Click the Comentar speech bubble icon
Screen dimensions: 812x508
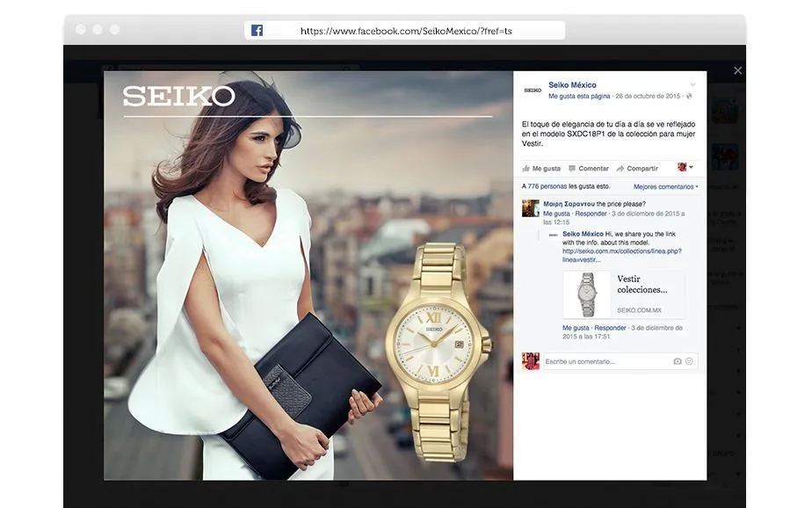tap(572, 168)
